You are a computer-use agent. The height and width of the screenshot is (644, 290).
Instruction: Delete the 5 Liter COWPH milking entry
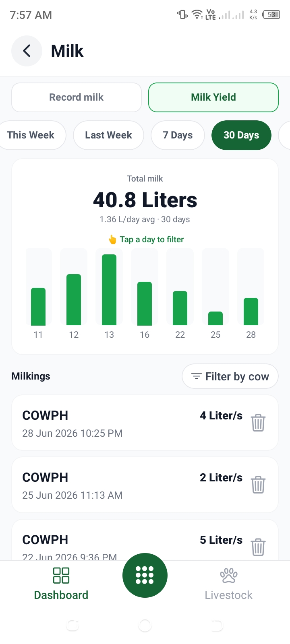258,547
